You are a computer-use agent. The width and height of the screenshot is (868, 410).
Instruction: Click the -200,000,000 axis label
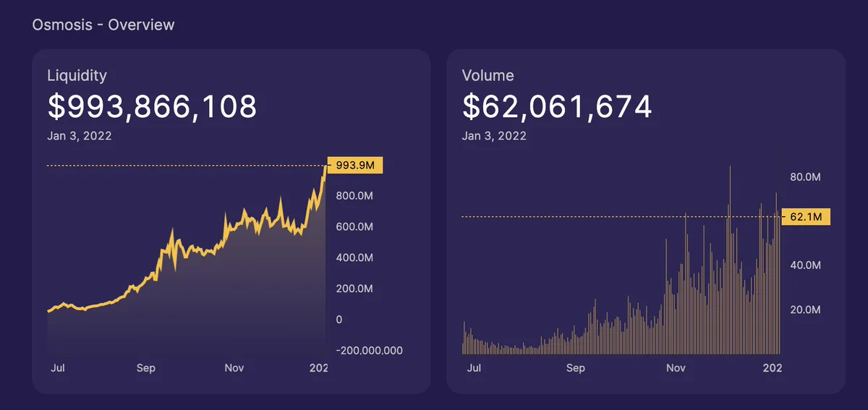click(x=368, y=351)
